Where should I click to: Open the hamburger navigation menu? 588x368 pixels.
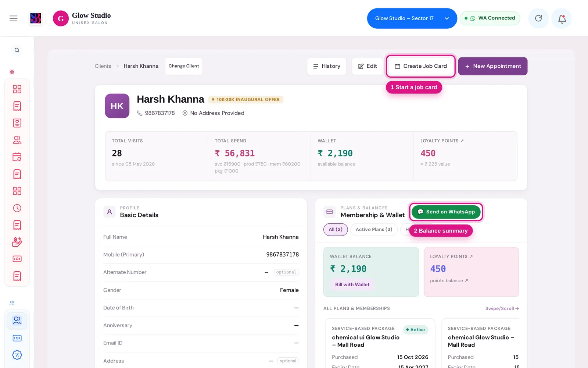tap(14, 18)
